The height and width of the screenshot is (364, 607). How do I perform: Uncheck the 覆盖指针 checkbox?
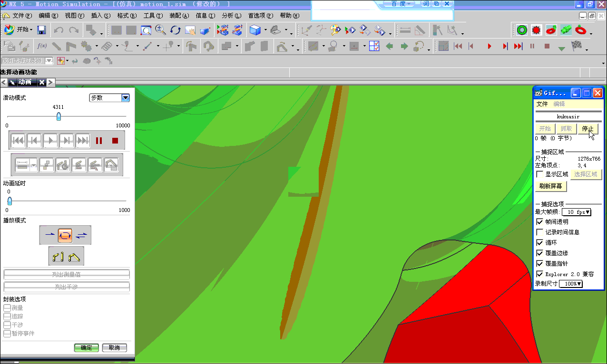click(539, 264)
